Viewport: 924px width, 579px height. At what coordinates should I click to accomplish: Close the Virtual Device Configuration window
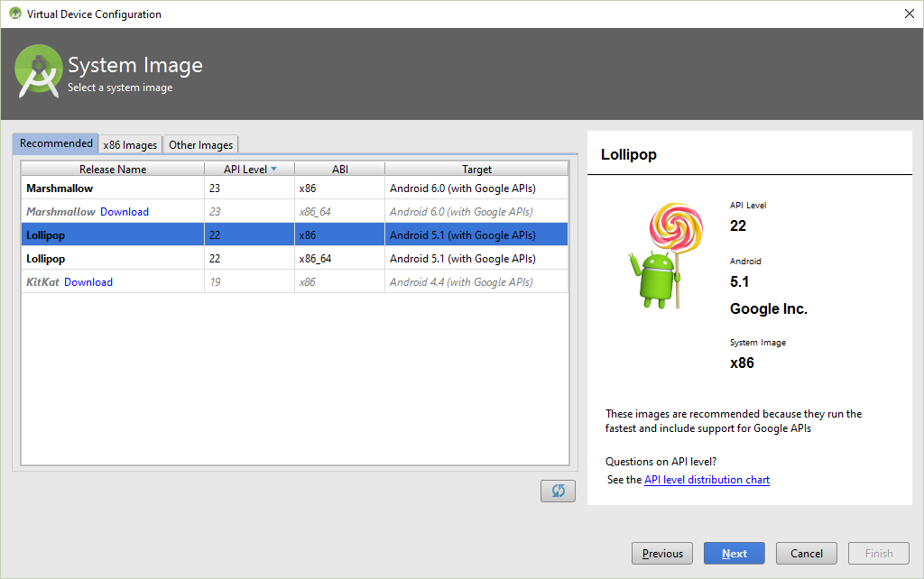pos(910,14)
